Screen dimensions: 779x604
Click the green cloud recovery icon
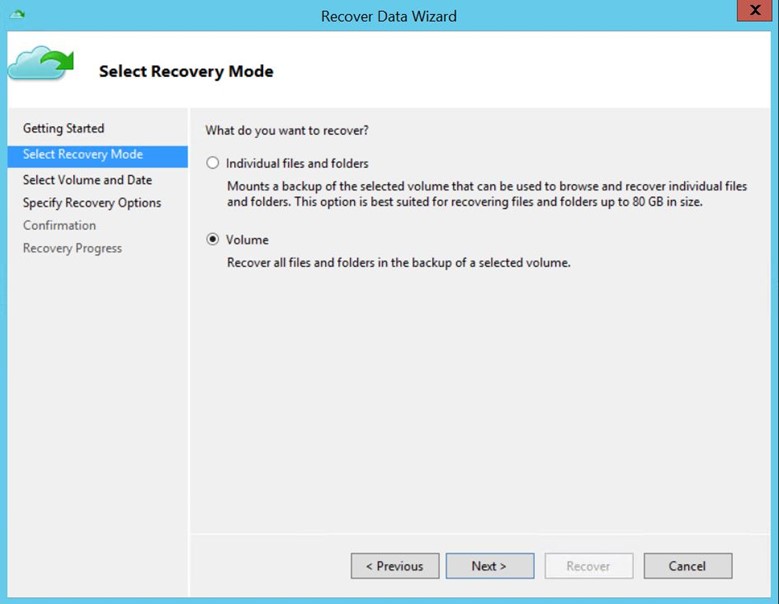41,62
